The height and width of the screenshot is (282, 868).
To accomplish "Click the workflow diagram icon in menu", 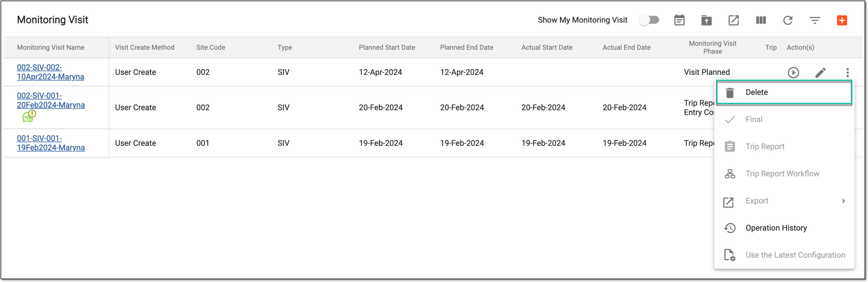I will click(x=730, y=174).
